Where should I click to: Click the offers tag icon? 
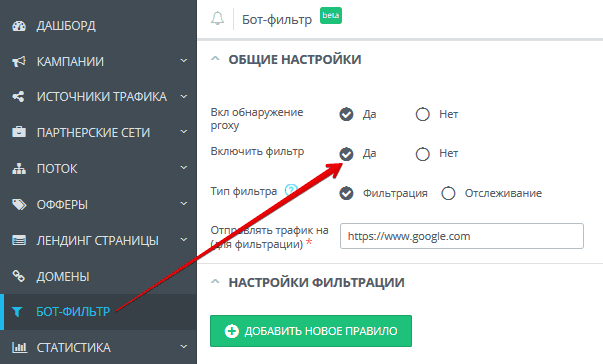19,204
